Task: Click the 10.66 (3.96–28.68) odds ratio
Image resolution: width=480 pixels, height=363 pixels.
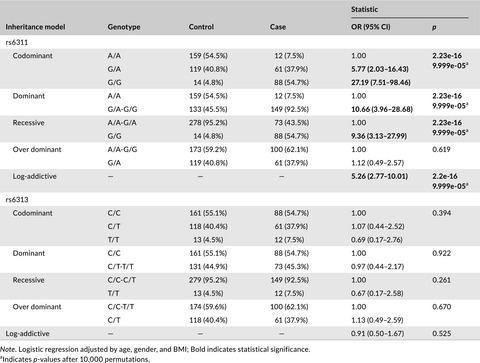Action: pos(382,109)
